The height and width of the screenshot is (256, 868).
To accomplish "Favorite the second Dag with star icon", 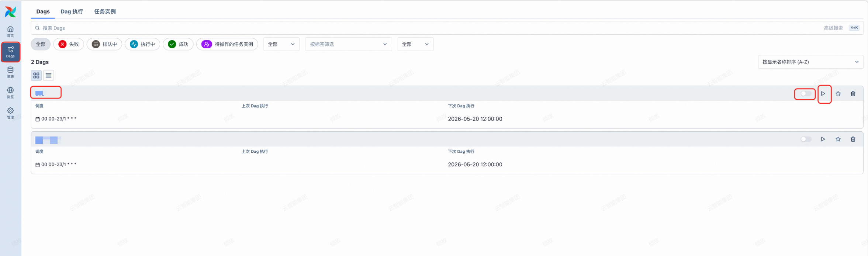I will 838,139.
